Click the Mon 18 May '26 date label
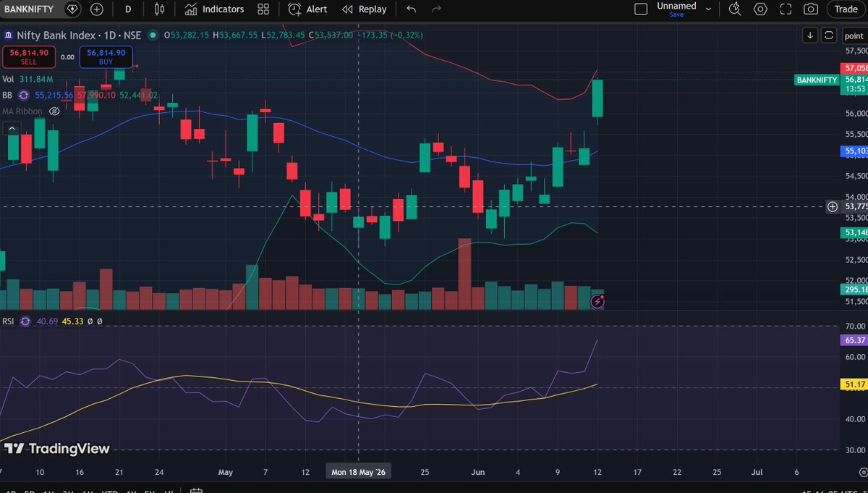 (359, 471)
